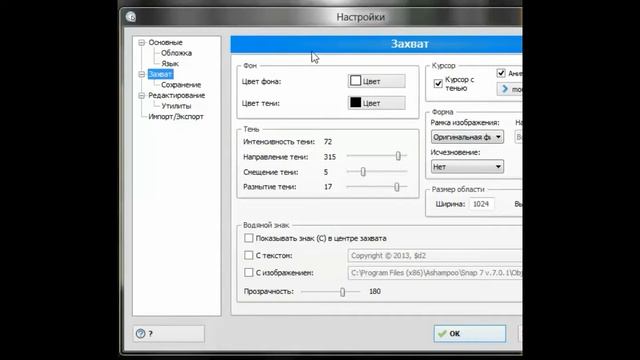
Task: Click the Прозрачность value 180
Action: click(x=375, y=291)
